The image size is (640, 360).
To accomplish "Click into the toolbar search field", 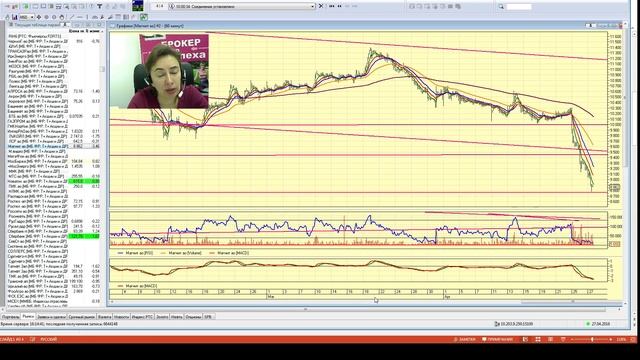I will [519, 7].
